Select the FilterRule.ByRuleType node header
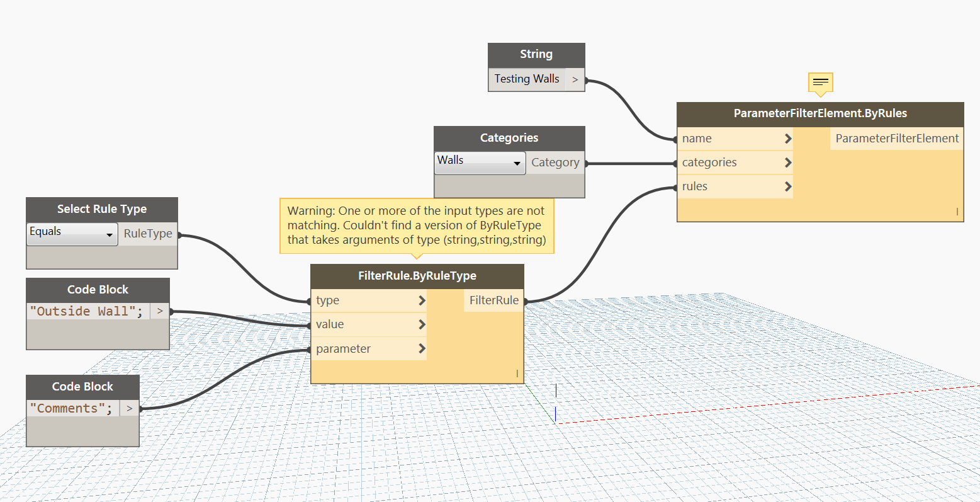The image size is (980, 502). (417, 276)
